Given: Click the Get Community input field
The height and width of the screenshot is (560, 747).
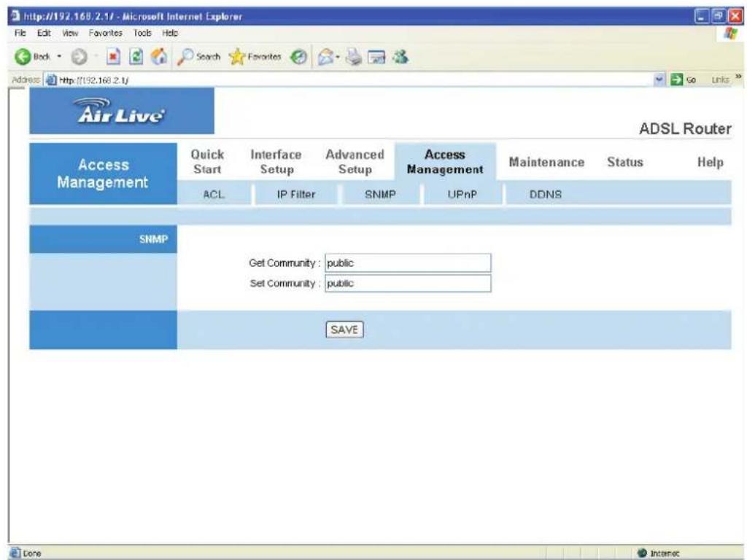Looking at the screenshot, I should tap(408, 262).
